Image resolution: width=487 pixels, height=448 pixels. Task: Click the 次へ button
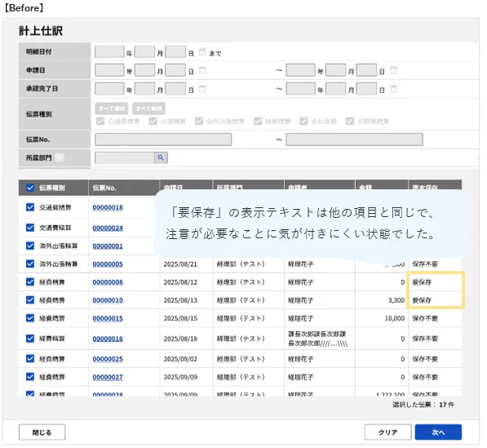pos(438,432)
